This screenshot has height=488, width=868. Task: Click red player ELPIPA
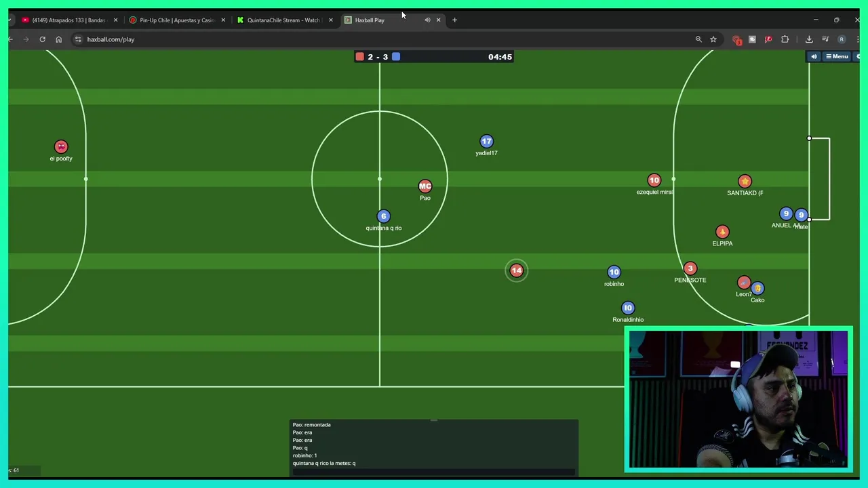(x=722, y=232)
